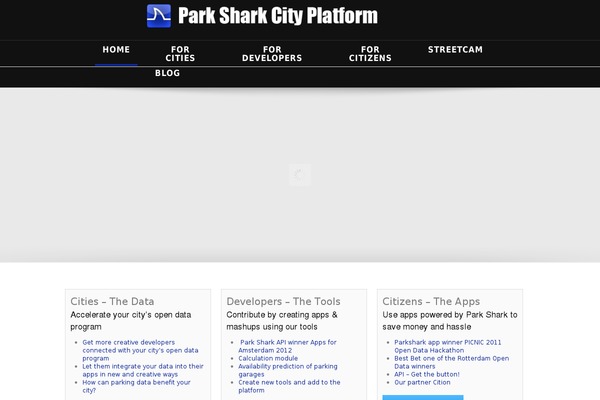The width and height of the screenshot is (600, 400).
Task: Click the Developers – The Tools heading
Action: (x=283, y=301)
